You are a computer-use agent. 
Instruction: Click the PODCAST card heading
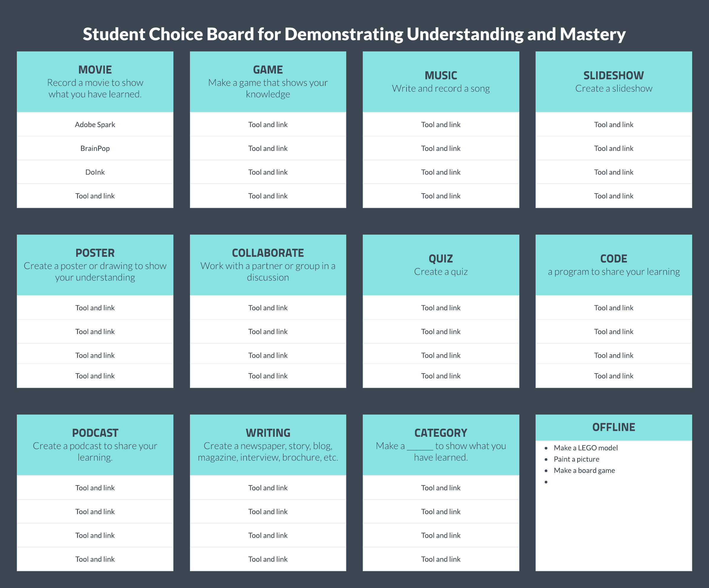click(95, 433)
